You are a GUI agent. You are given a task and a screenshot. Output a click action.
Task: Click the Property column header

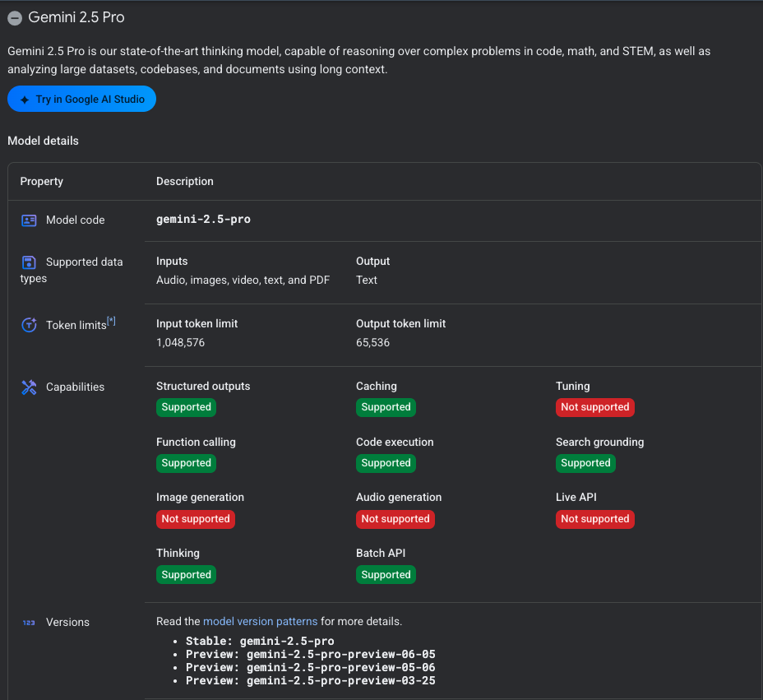[x=41, y=181]
